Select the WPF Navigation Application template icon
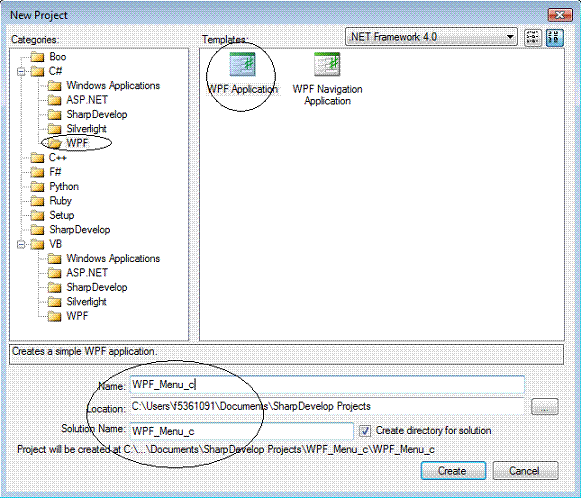This screenshot has height=498, width=581. point(327,64)
